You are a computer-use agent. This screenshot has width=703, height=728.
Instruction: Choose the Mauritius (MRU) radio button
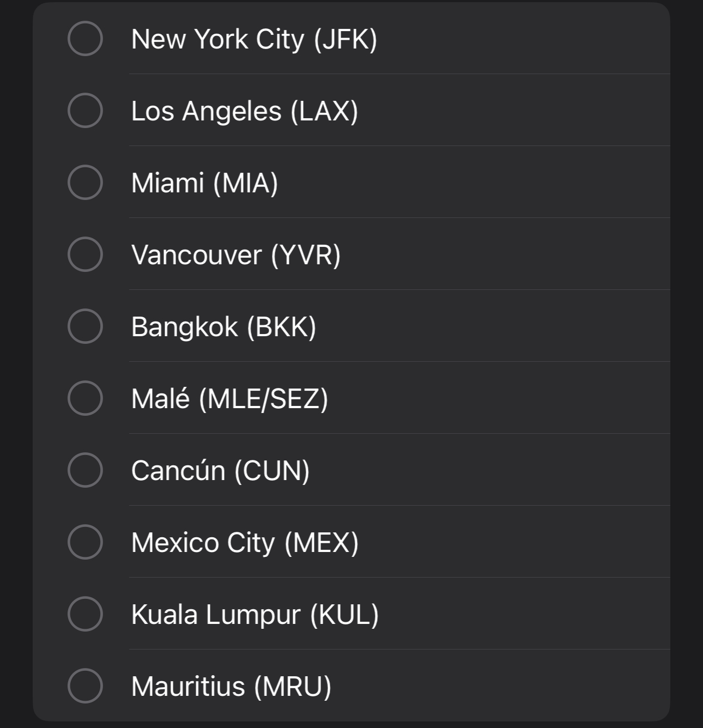85,686
